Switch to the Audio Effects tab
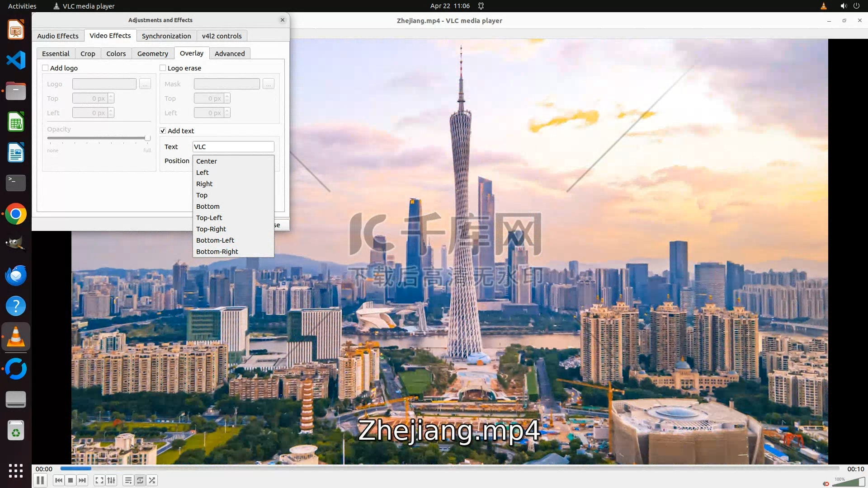 58,36
